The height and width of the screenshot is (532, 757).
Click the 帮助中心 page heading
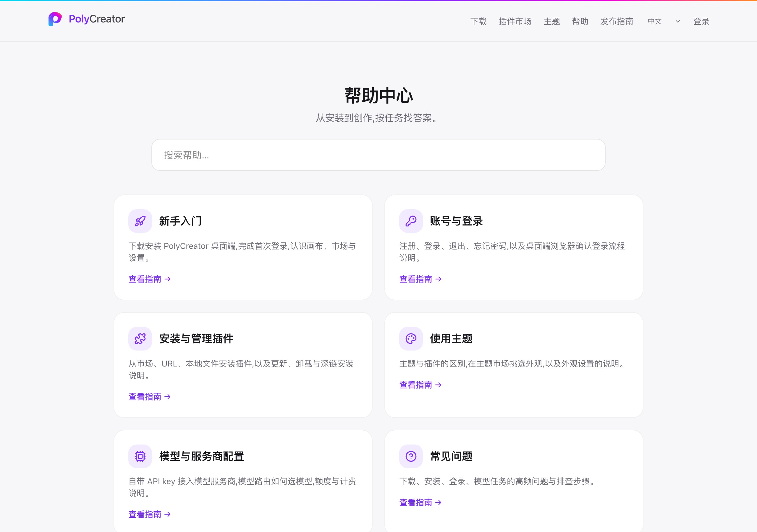tap(378, 96)
